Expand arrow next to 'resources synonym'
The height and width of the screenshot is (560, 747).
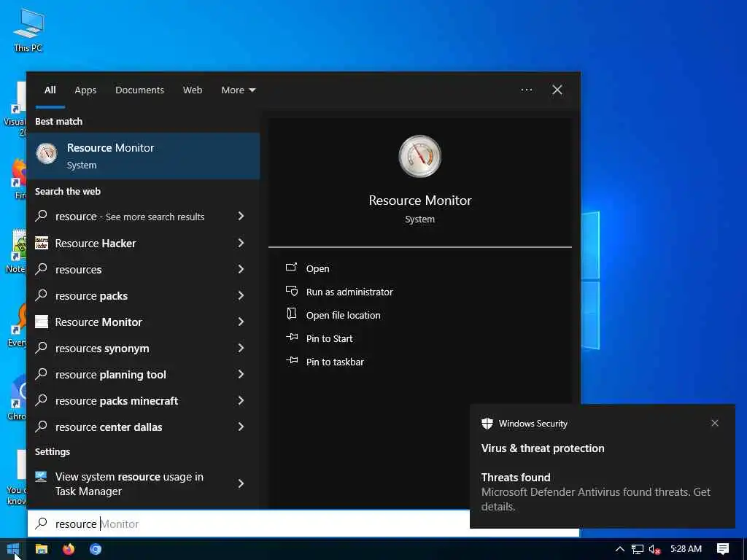click(x=241, y=348)
